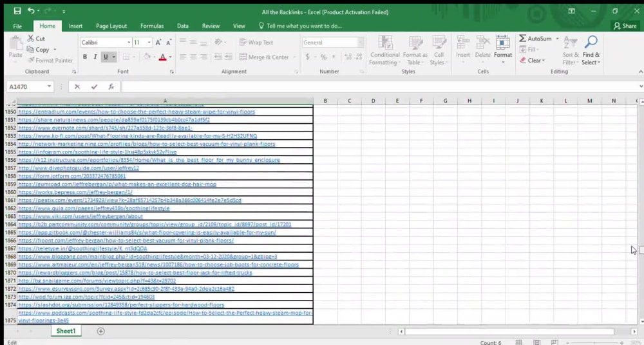Switch to the Review tab
Image resolution: width=644 pixels, height=345 pixels.
coord(211,26)
